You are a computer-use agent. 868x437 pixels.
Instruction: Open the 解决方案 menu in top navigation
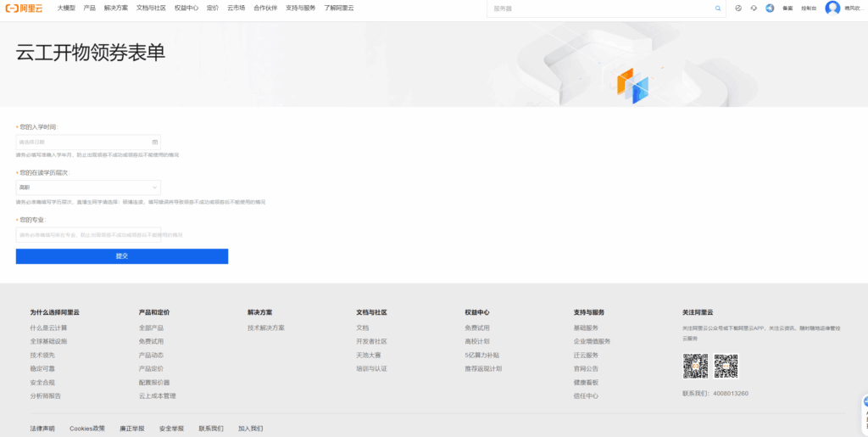tap(116, 8)
